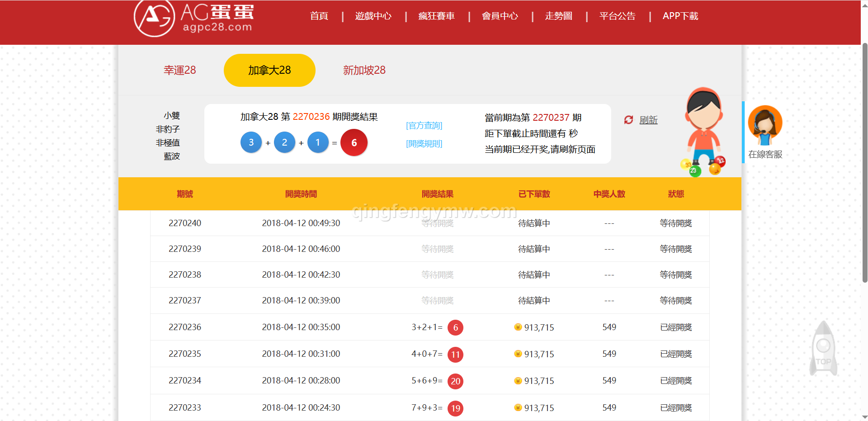Click the red refresh arrows icon
This screenshot has width=868, height=421.
pyautogui.click(x=628, y=120)
